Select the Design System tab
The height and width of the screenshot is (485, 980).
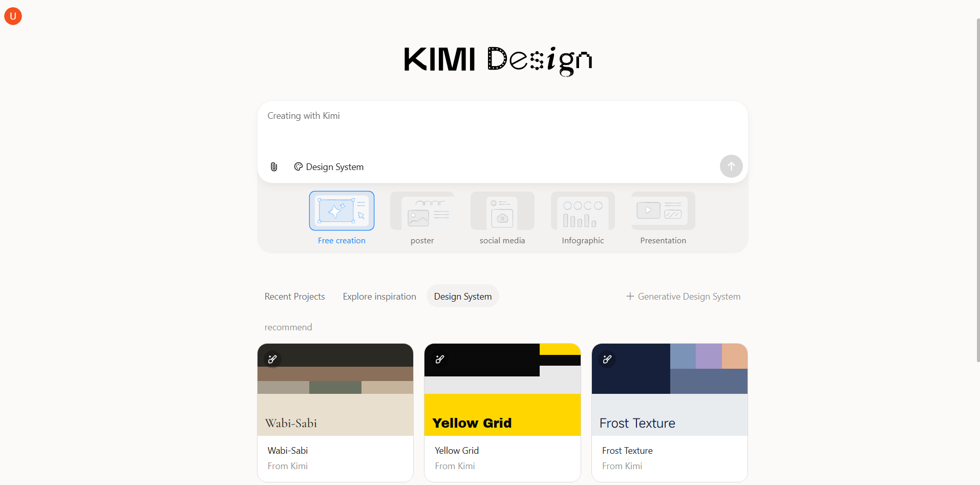click(x=463, y=296)
